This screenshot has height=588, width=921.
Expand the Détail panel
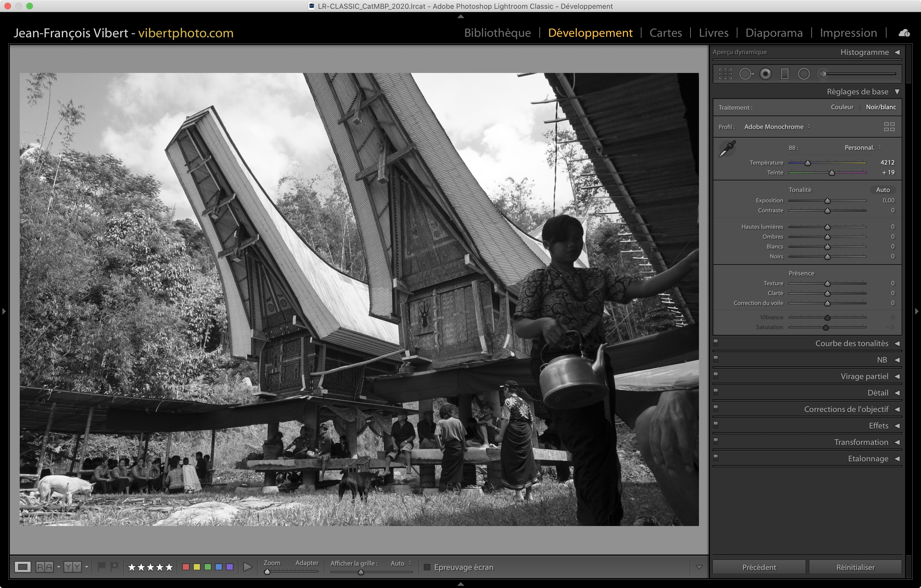(877, 393)
